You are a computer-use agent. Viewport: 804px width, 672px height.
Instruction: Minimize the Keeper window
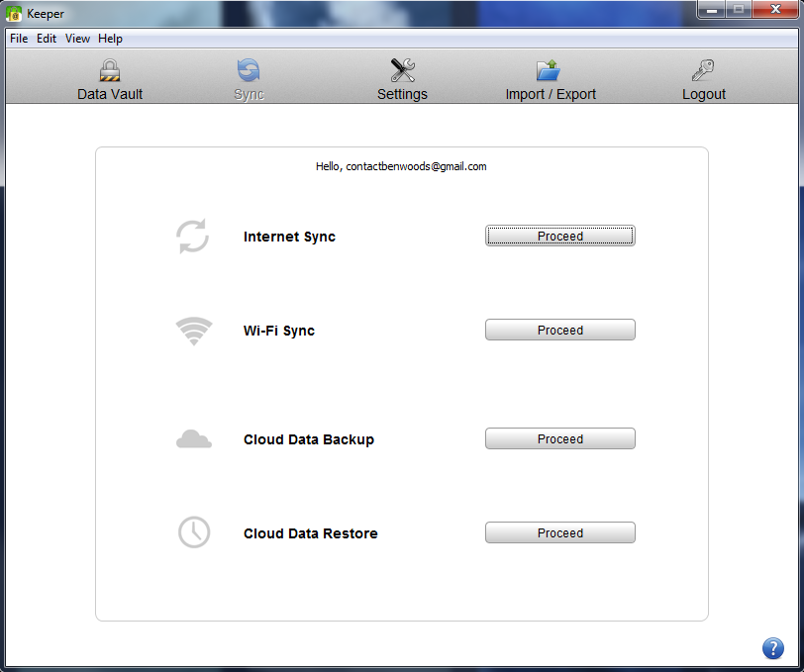[x=712, y=9]
